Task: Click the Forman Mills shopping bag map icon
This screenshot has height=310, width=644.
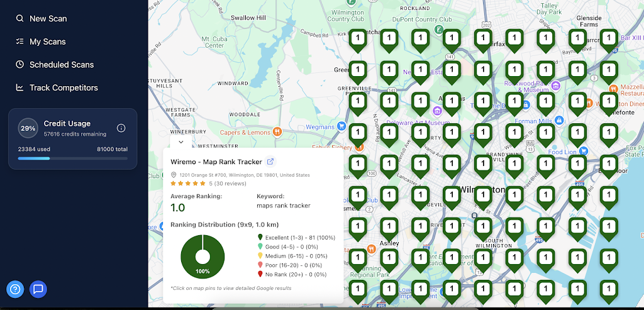Action: click(558, 120)
